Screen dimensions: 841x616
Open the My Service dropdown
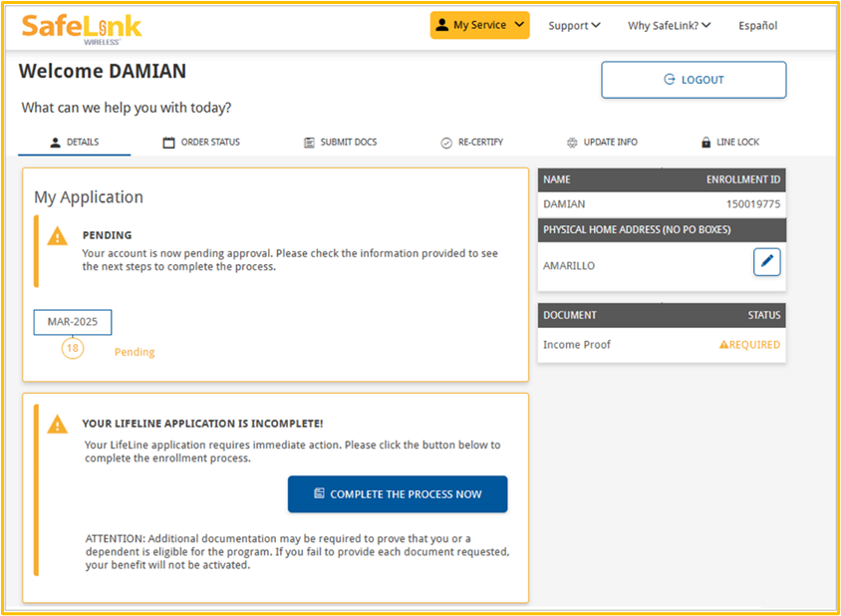click(479, 25)
